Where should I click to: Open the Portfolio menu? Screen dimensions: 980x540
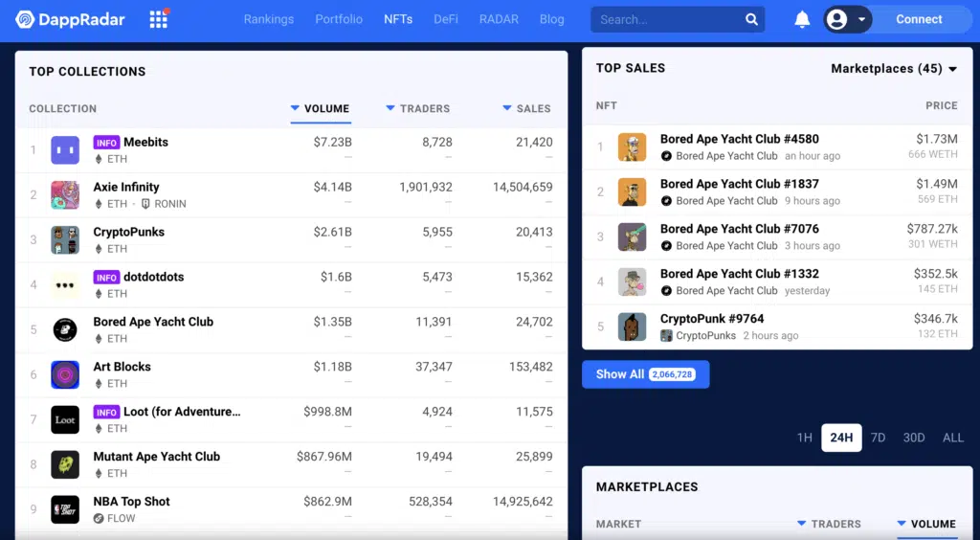point(339,19)
